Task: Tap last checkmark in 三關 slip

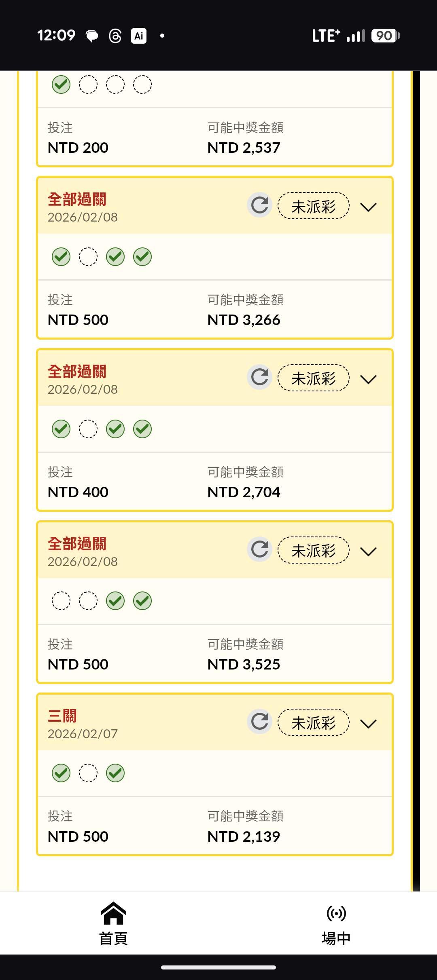Action: (x=115, y=773)
